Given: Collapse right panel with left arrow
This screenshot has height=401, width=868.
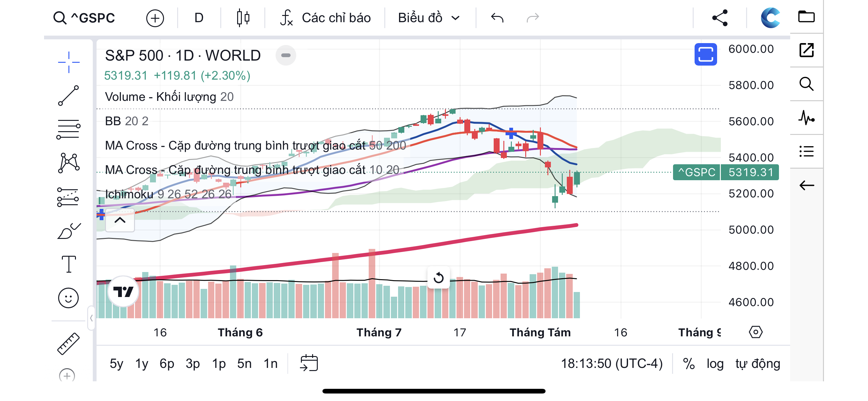Looking at the screenshot, I should point(806,185).
